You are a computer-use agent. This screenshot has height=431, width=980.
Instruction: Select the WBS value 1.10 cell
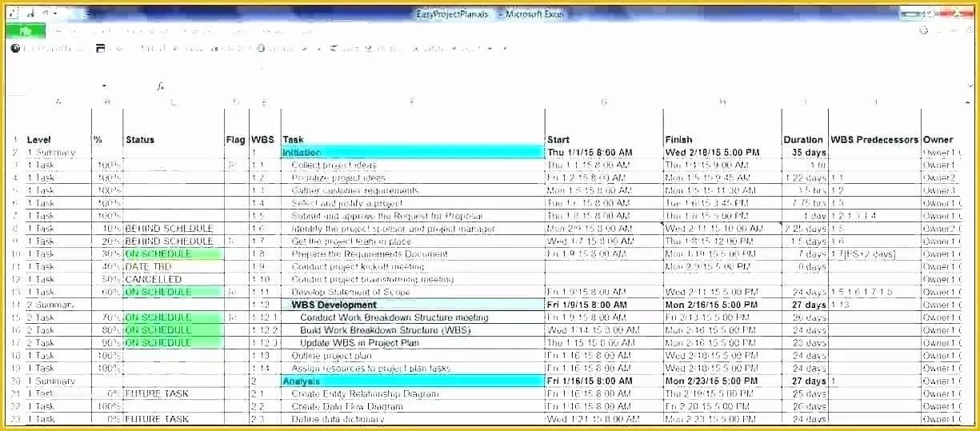click(x=264, y=279)
